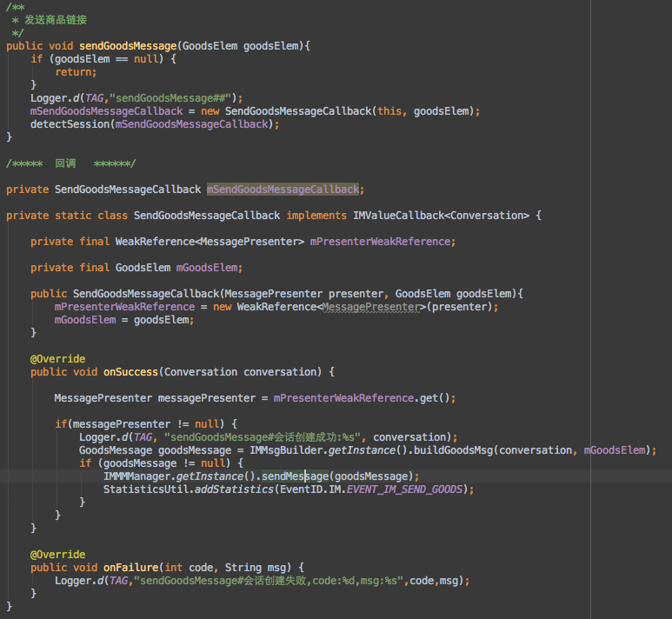The image size is (672, 619).
Task: Click the 回调 section comment
Action: coord(65,163)
